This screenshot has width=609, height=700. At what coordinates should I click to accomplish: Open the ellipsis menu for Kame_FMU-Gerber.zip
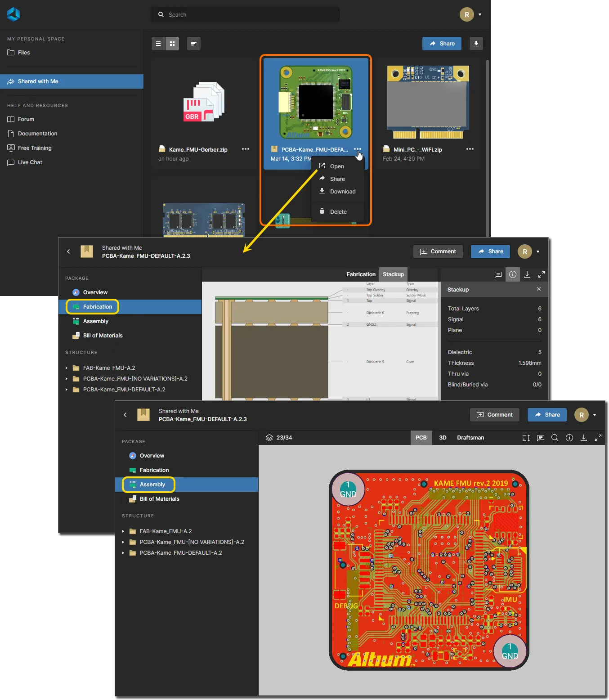coord(246,149)
